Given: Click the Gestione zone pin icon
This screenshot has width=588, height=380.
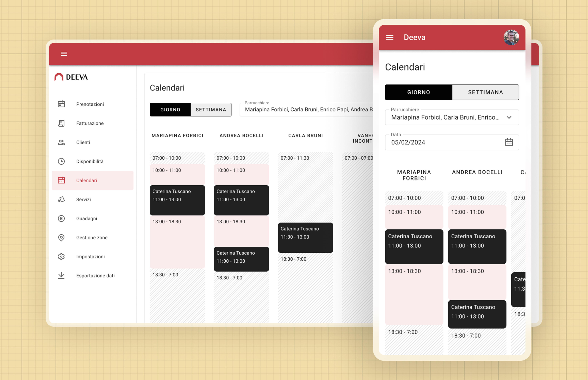Looking at the screenshot, I should pos(61,237).
